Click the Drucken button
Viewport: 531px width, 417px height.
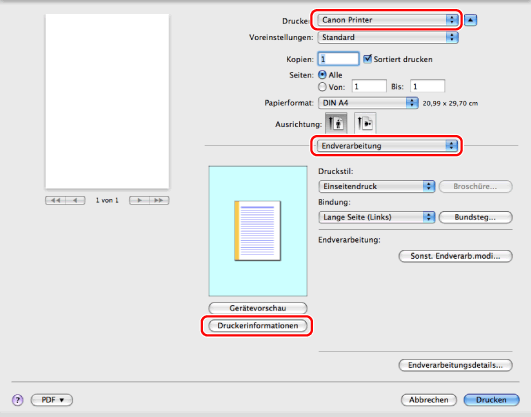(x=491, y=400)
